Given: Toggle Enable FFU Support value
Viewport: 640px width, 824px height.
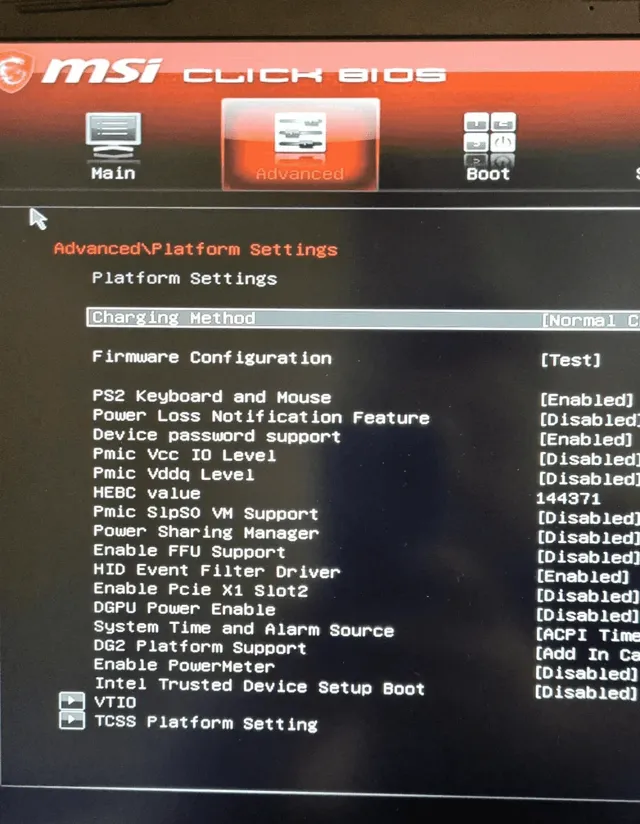Looking at the screenshot, I should tap(588, 557).
